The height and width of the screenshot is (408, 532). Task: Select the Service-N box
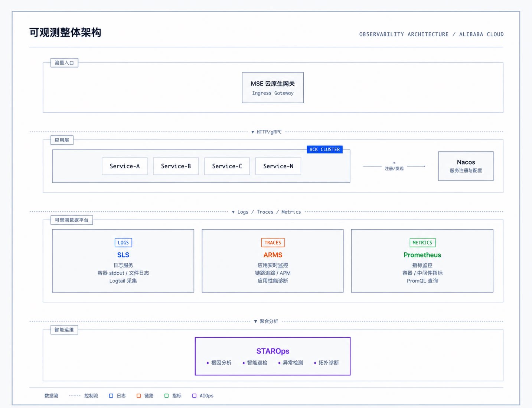(x=278, y=166)
